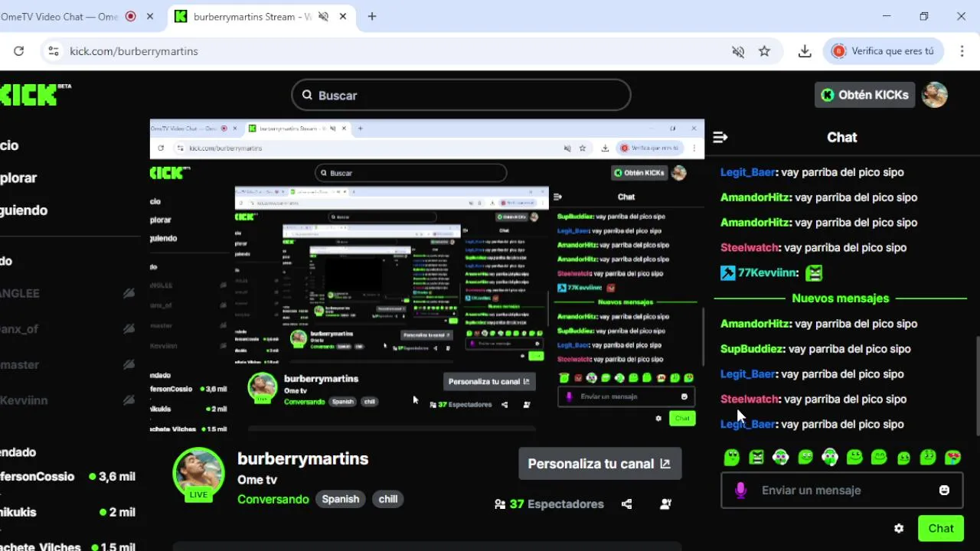This screenshot has width=980, height=551.
Task: Click the Conversando status label
Action: 273,499
